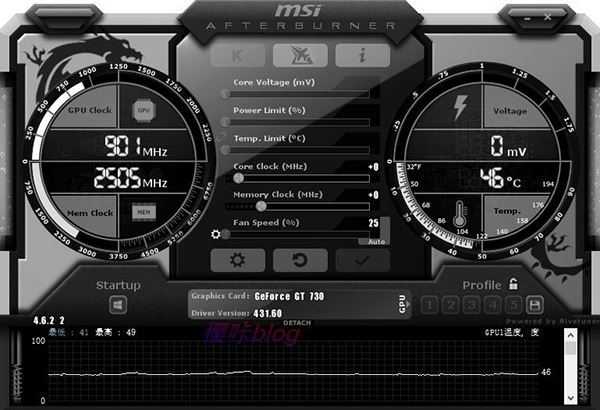Click the 0 mV voltage readout
The image size is (600, 410).
click(508, 146)
